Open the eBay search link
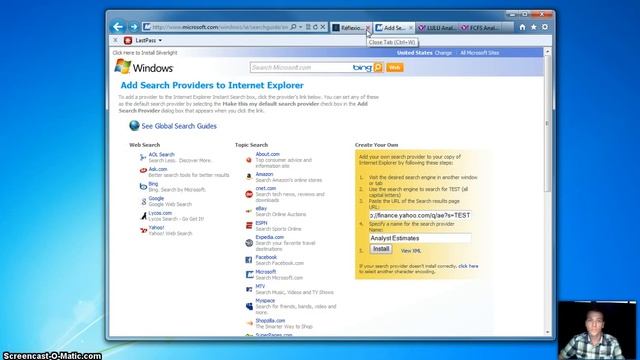This screenshot has width=640, height=360. point(261,209)
